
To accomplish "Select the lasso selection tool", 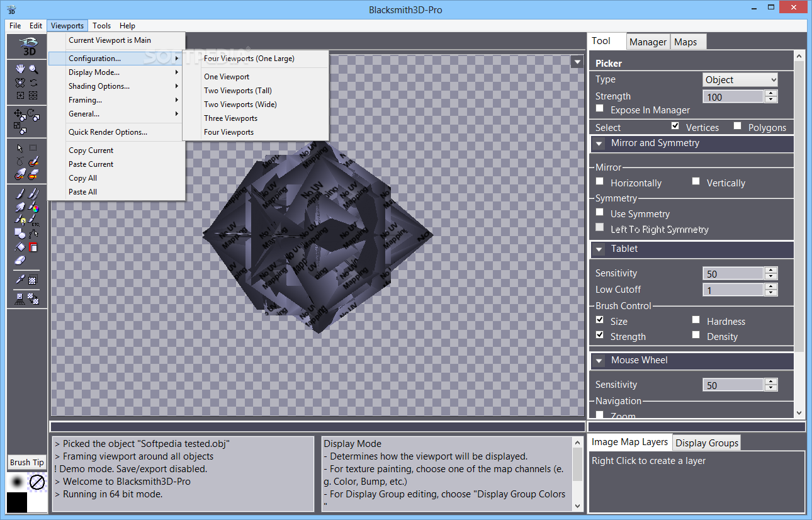I will [x=19, y=161].
